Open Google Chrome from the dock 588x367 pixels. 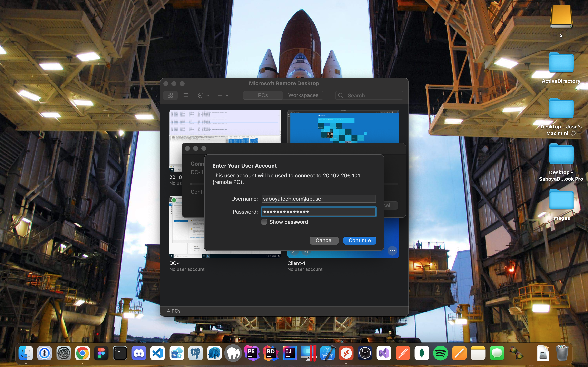point(82,353)
